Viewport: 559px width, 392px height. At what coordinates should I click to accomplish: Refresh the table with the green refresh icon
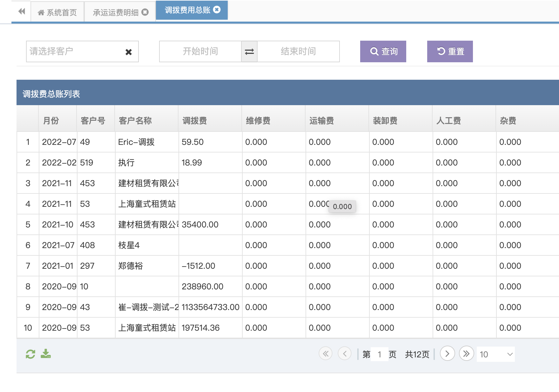[30, 354]
